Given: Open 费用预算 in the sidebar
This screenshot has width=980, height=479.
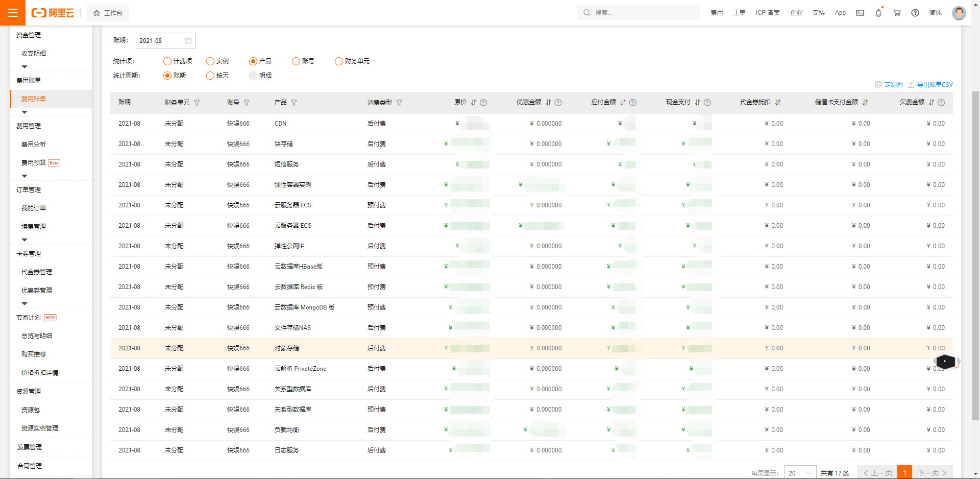Looking at the screenshot, I should (x=34, y=163).
